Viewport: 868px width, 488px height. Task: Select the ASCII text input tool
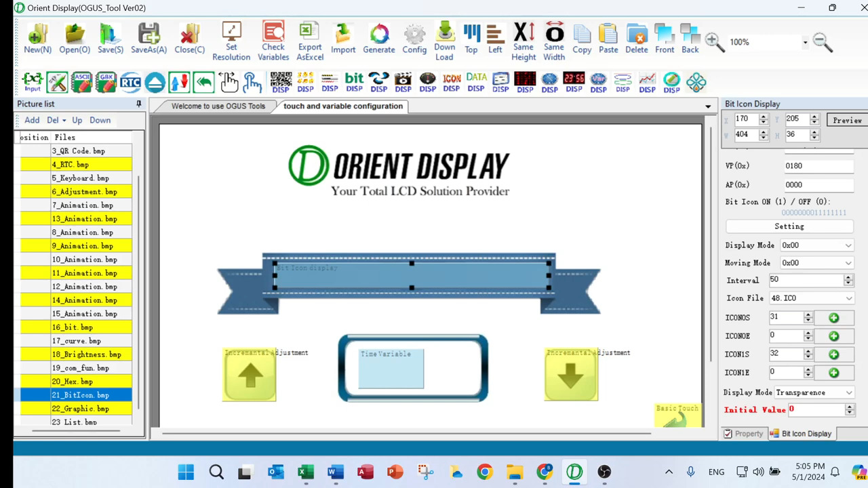(81, 82)
